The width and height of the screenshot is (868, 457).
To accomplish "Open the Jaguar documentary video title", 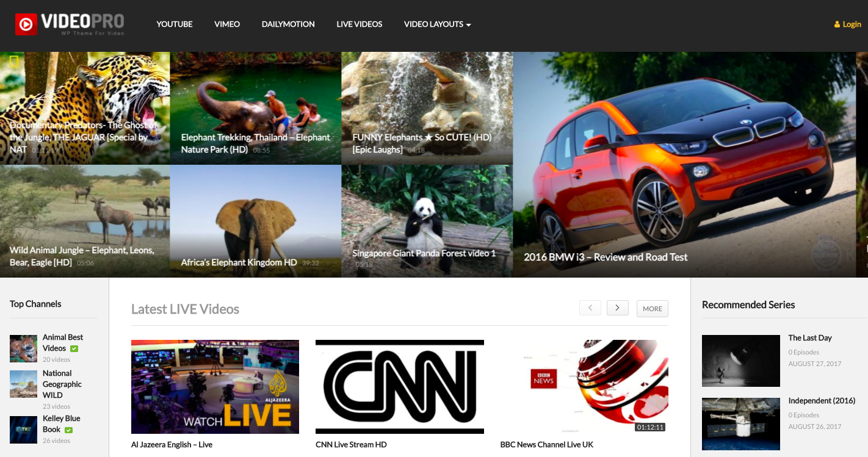I will (84, 137).
